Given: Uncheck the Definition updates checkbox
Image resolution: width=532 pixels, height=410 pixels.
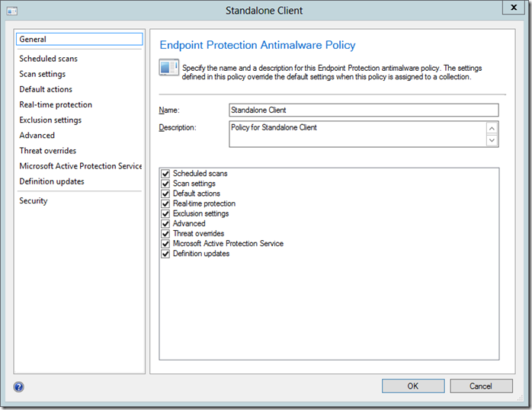Looking at the screenshot, I should pos(165,254).
